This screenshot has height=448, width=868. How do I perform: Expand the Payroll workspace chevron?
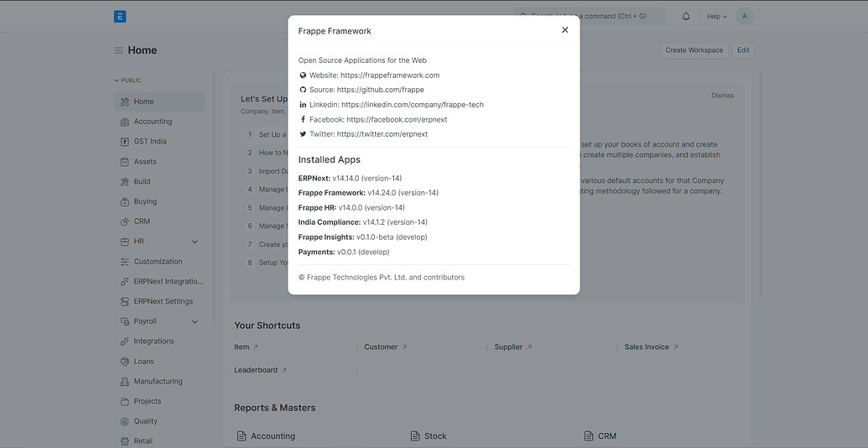coord(195,321)
